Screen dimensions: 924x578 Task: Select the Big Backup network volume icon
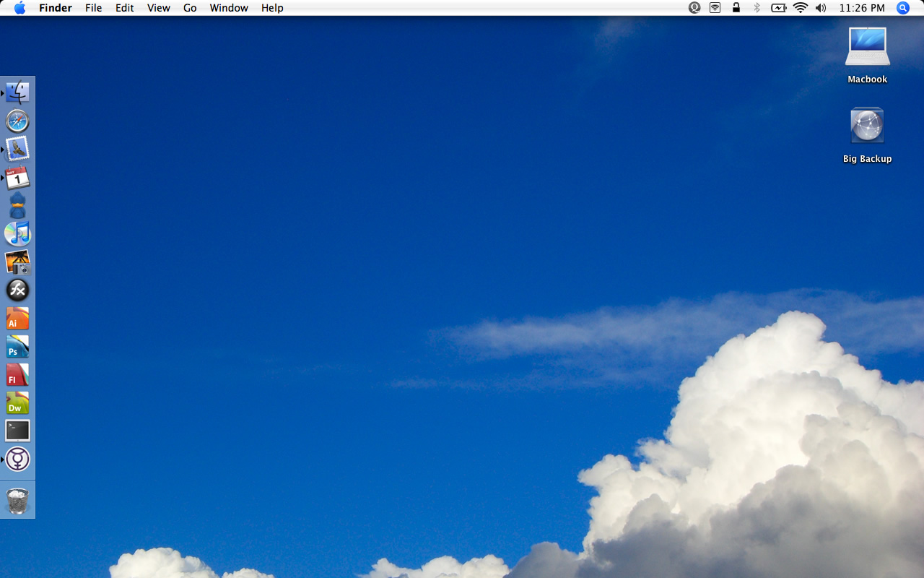point(867,126)
